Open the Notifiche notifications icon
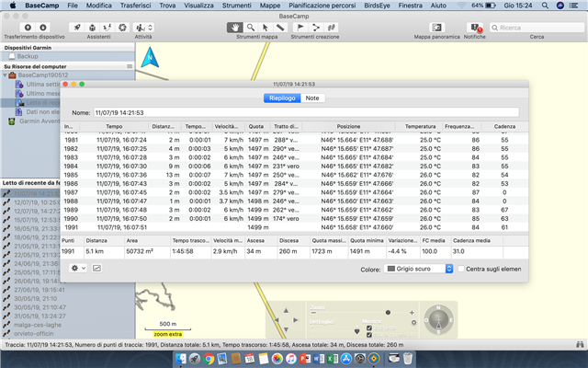The height and width of the screenshot is (368, 588). (x=475, y=28)
